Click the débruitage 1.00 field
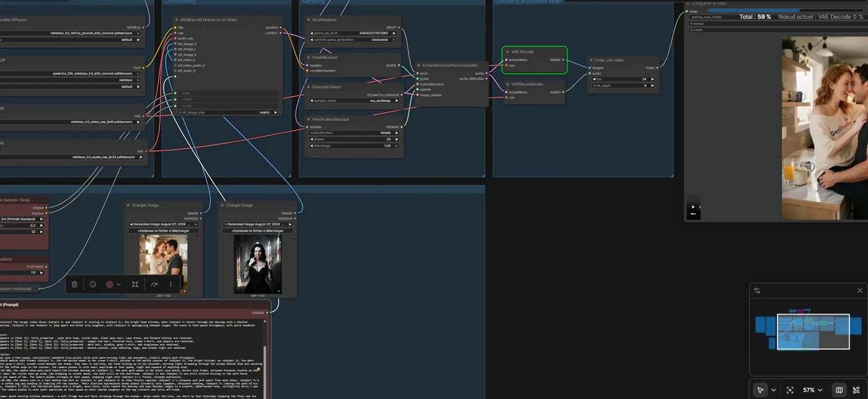Viewport: 868px width, 399px height. [354, 146]
